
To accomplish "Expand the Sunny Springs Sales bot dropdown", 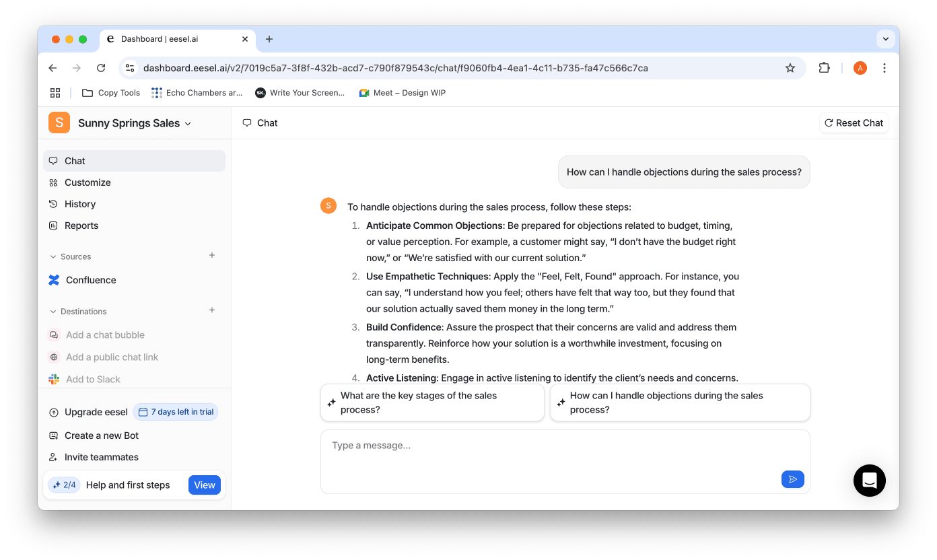I will tap(135, 123).
